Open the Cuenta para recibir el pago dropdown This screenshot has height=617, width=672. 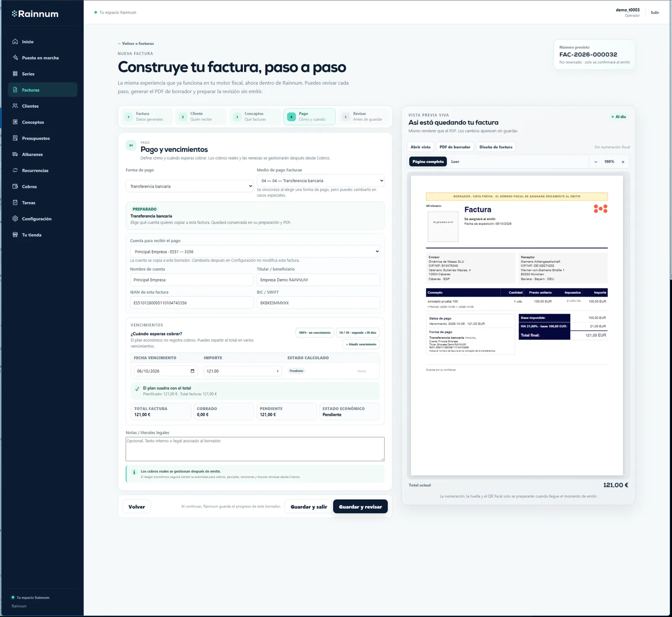(255, 251)
